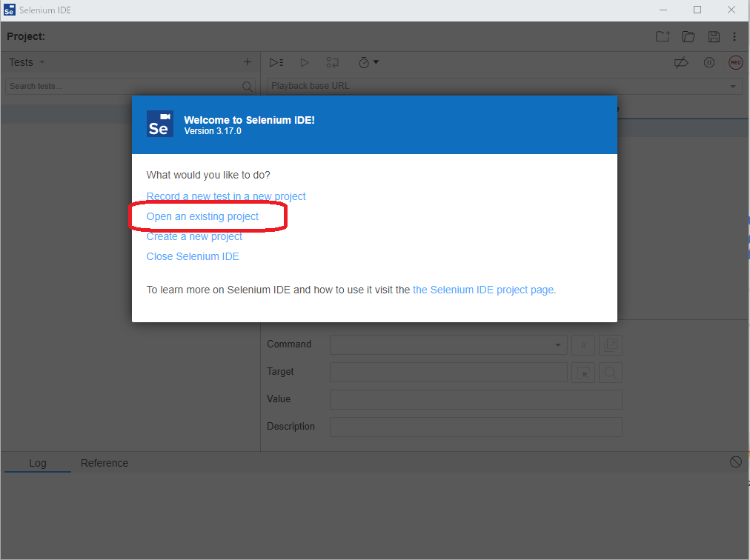Toggle the disable breakpoints icon
Screen dimensions: 750x560
[681, 62]
